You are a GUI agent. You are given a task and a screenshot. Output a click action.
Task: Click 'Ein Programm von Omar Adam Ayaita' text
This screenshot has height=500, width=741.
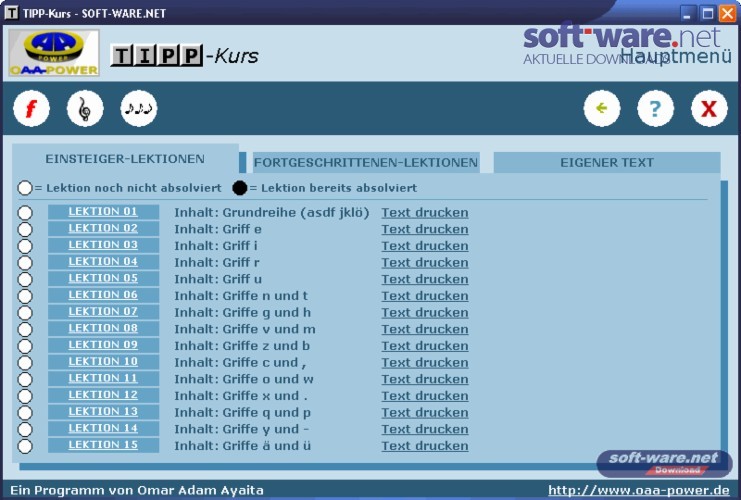point(137,490)
